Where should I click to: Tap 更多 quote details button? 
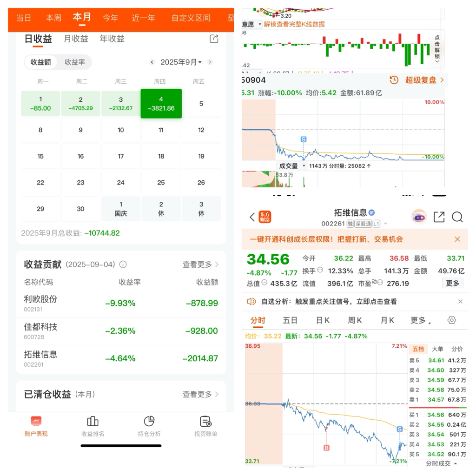point(452,283)
